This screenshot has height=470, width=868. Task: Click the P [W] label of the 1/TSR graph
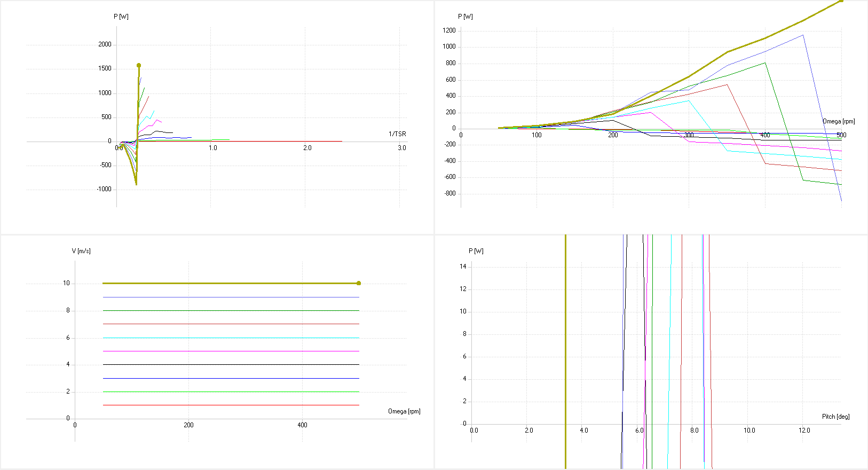pos(121,17)
